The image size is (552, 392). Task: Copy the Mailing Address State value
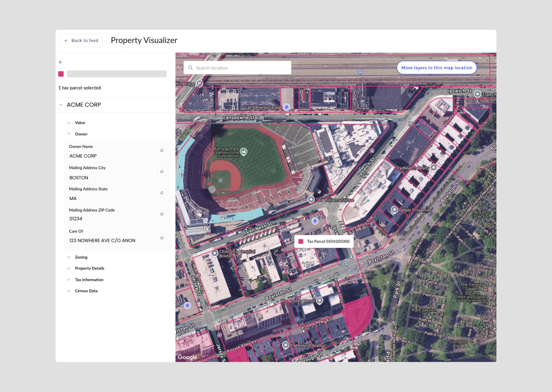click(x=162, y=193)
